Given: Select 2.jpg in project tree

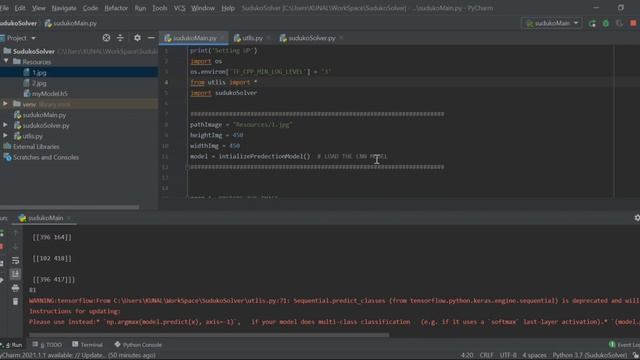Looking at the screenshot, I should point(39,83).
